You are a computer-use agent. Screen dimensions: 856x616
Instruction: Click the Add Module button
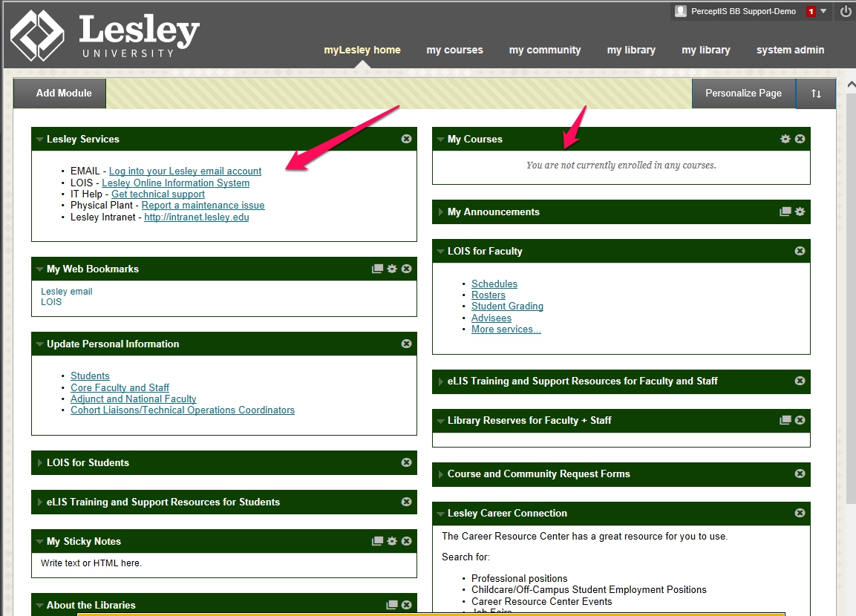click(64, 93)
